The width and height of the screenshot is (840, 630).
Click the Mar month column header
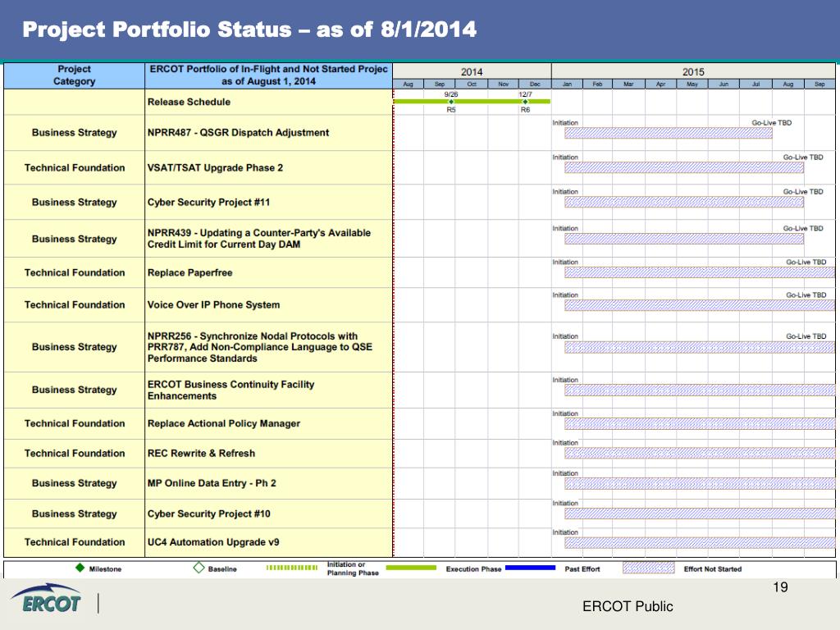coord(628,84)
